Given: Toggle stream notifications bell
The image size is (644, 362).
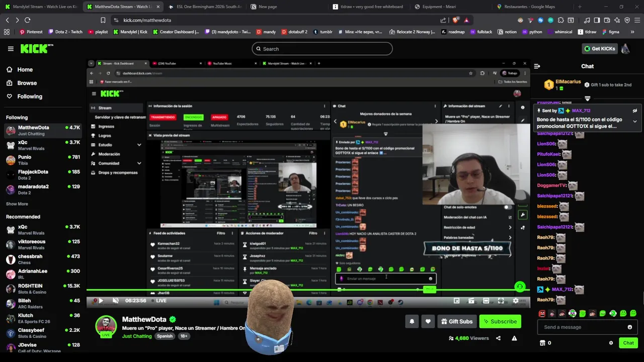Looking at the screenshot, I should [x=412, y=322].
